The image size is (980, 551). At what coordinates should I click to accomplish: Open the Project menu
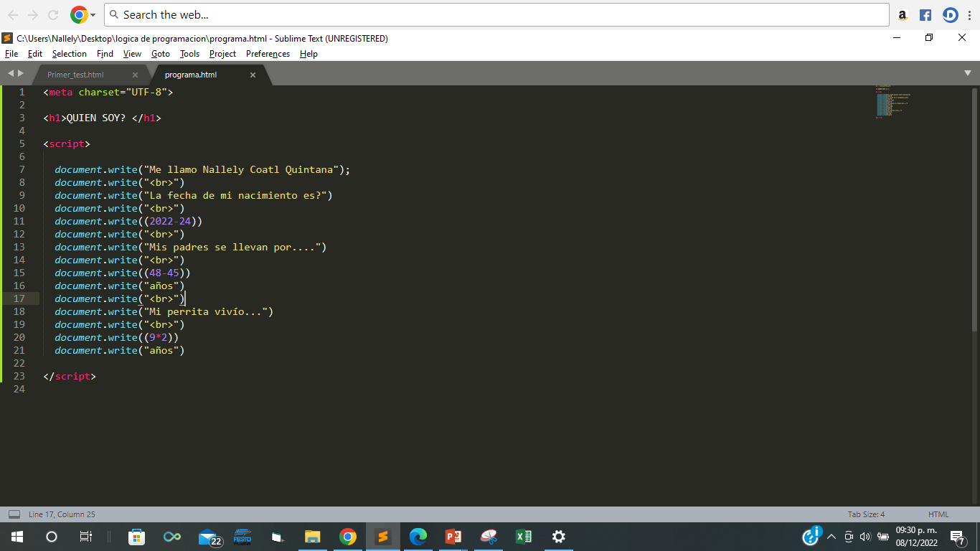pyautogui.click(x=222, y=54)
